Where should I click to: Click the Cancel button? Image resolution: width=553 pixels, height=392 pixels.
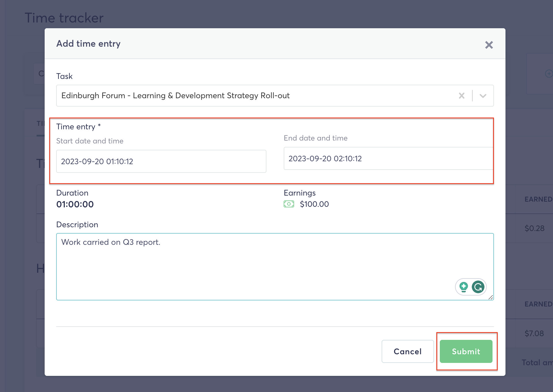click(408, 351)
